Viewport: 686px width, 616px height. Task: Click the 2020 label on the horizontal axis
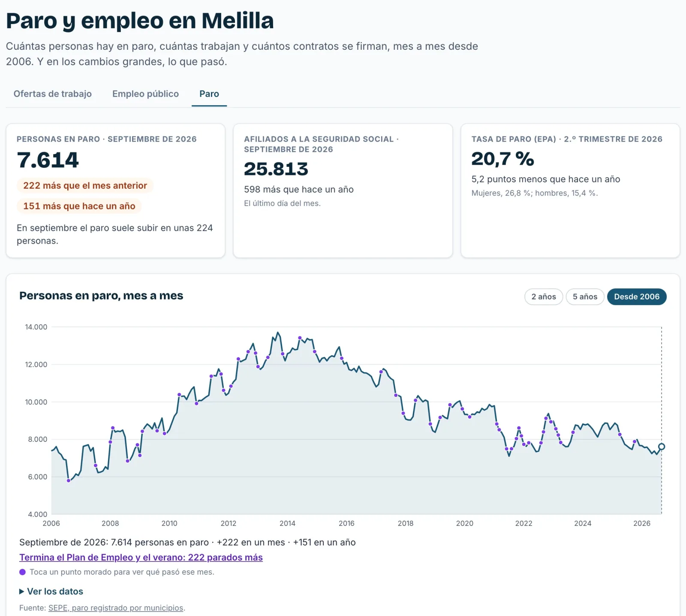(x=465, y=523)
